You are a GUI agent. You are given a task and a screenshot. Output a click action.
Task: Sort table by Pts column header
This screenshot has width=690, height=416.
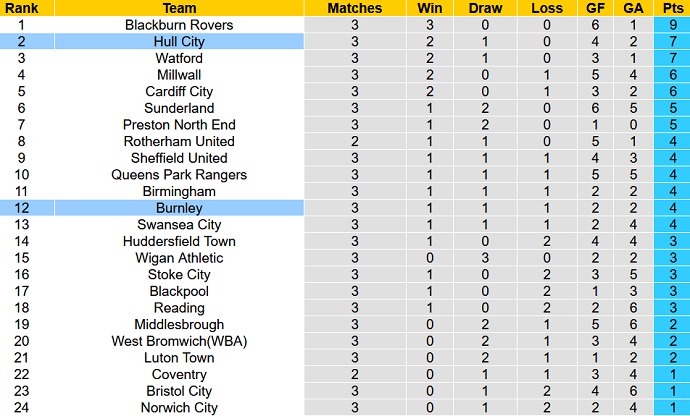(x=671, y=8)
